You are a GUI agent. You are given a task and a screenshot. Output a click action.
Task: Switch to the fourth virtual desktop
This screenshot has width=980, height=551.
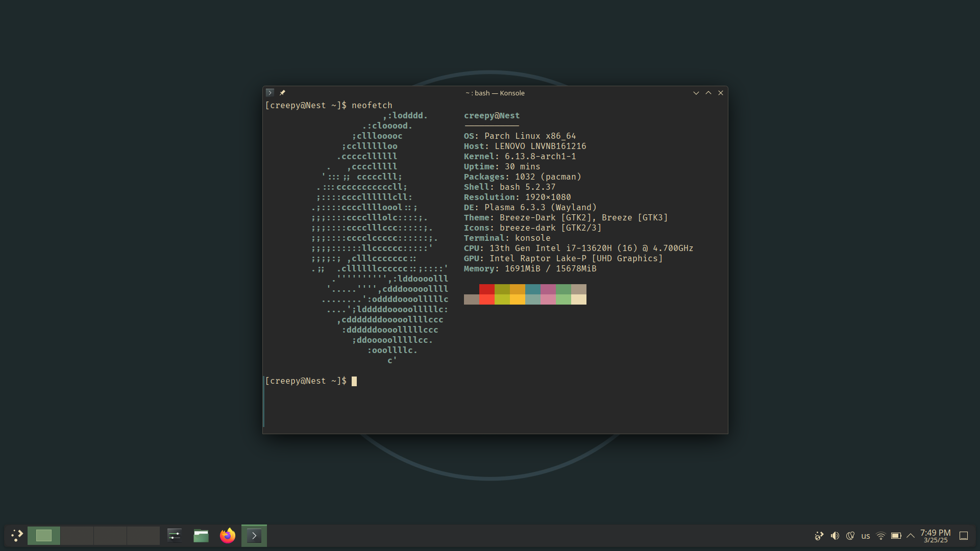(x=143, y=536)
